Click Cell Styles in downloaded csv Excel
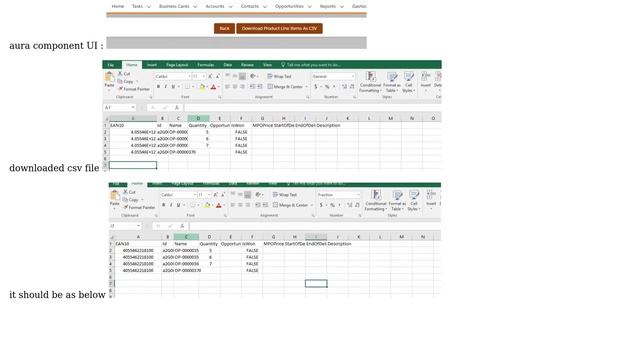The height and width of the screenshot is (360, 640). coord(408,82)
